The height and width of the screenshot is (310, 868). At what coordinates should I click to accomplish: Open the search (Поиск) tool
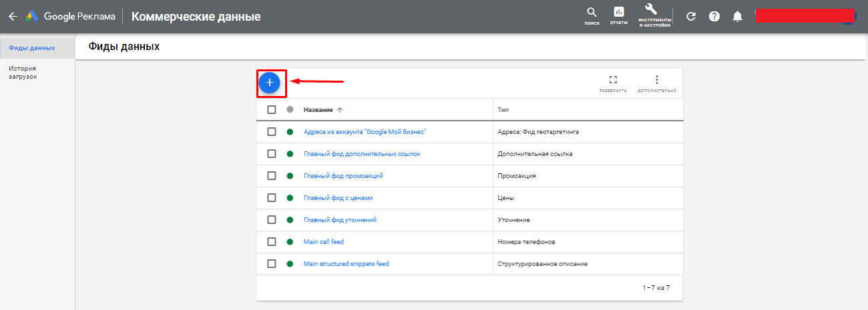tap(592, 14)
